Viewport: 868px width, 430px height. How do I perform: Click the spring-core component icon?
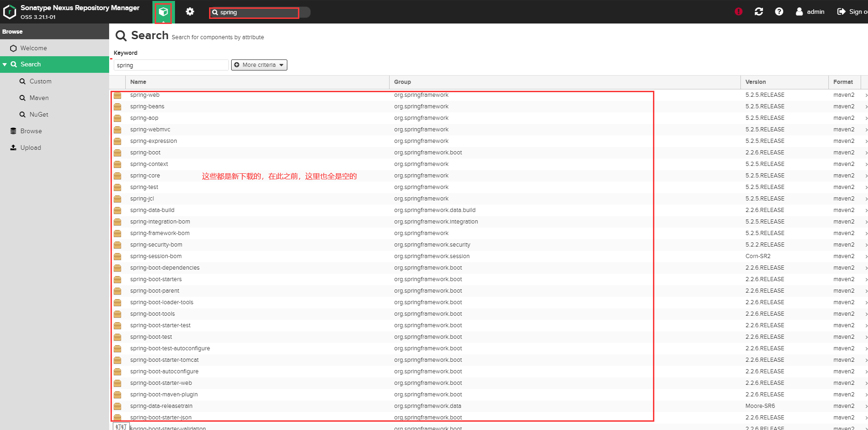coord(117,176)
